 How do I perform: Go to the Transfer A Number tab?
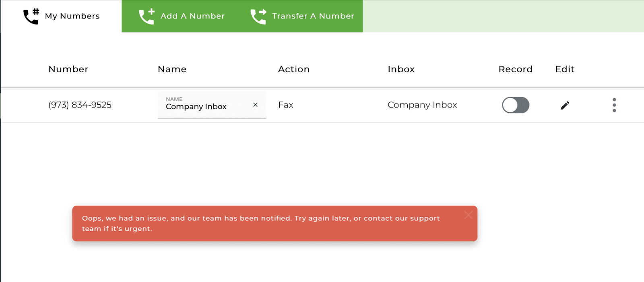tap(302, 16)
